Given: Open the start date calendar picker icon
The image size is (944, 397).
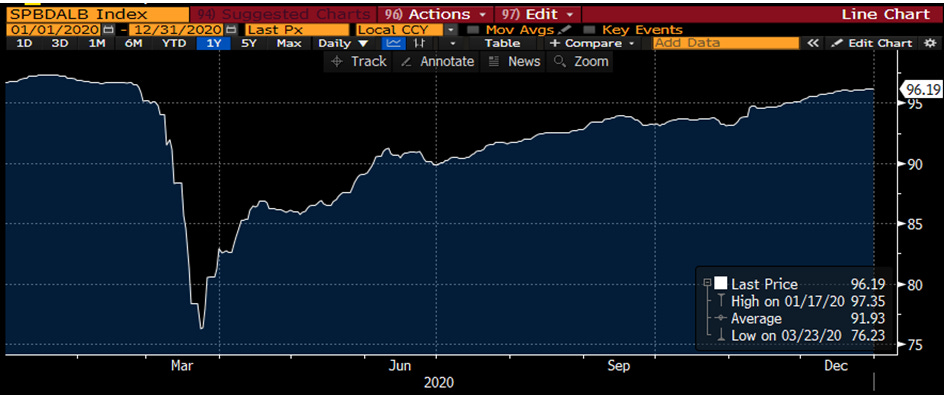Looking at the screenshot, I should pyautogui.click(x=108, y=30).
